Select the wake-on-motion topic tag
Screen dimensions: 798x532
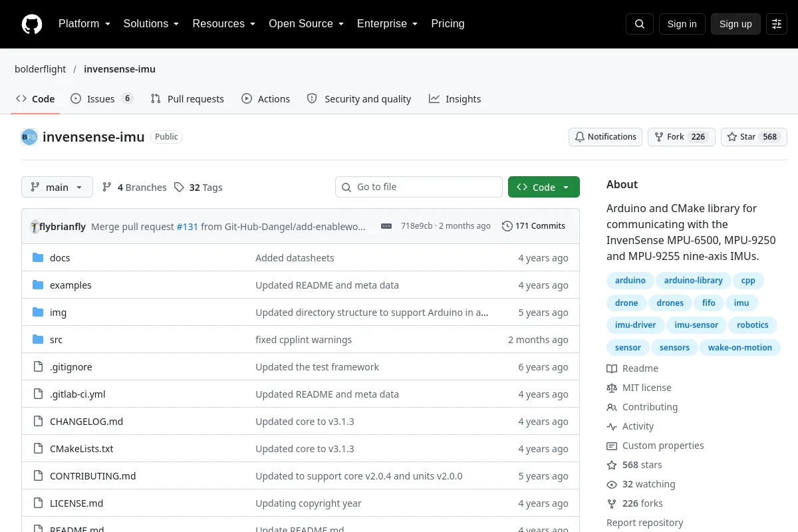[740, 348]
